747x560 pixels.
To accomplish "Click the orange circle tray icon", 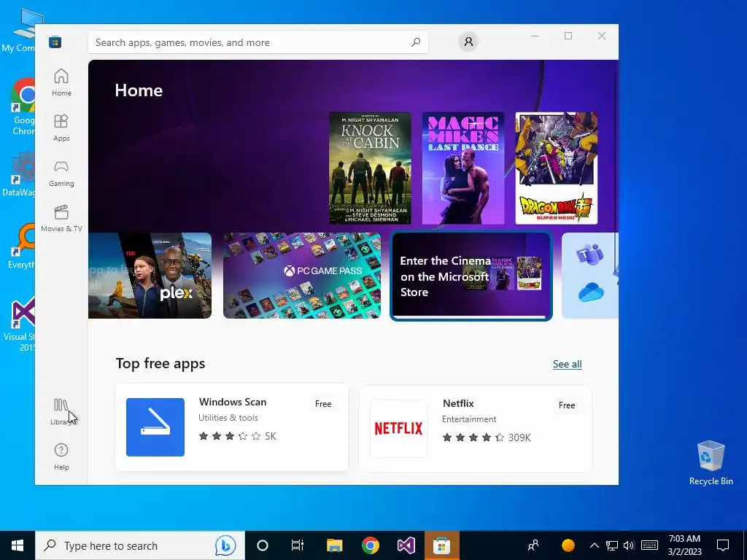I will (x=568, y=545).
